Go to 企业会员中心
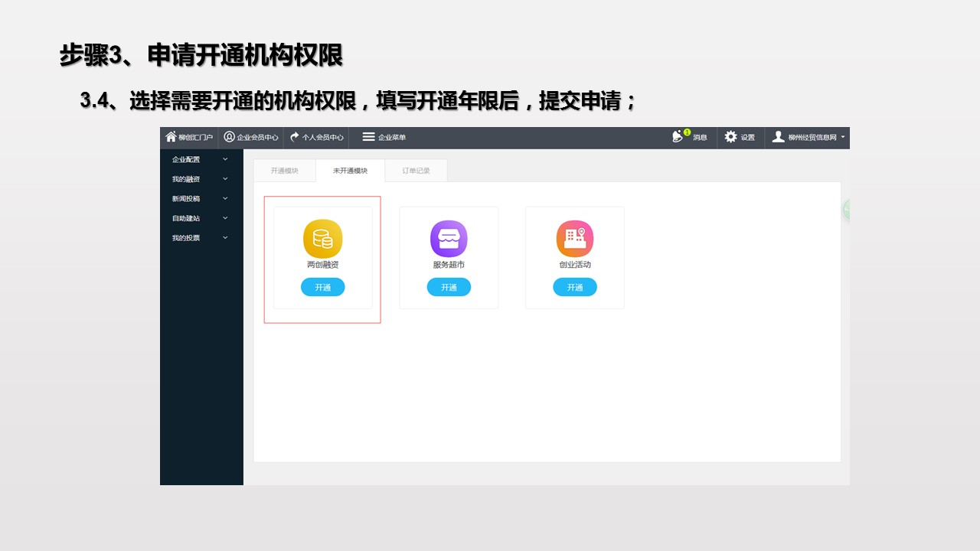980x551 pixels. pyautogui.click(x=251, y=137)
